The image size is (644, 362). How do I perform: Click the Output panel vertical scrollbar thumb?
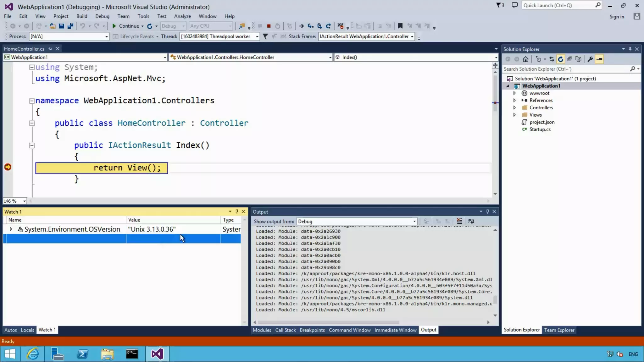point(495,300)
